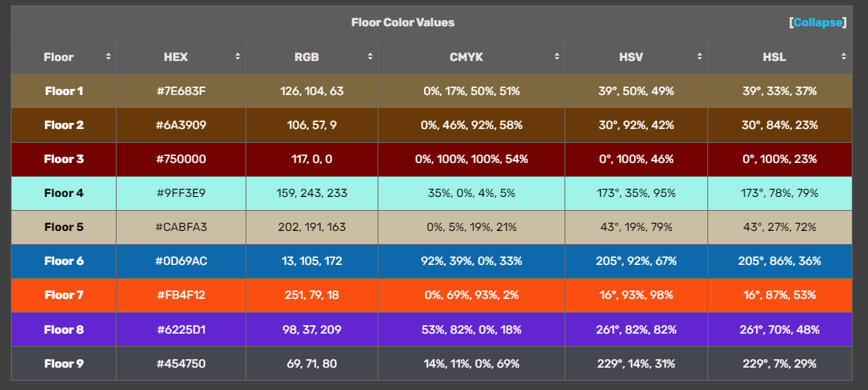Click the Floor 1 row label
This screenshot has height=390, width=868.
(64, 91)
